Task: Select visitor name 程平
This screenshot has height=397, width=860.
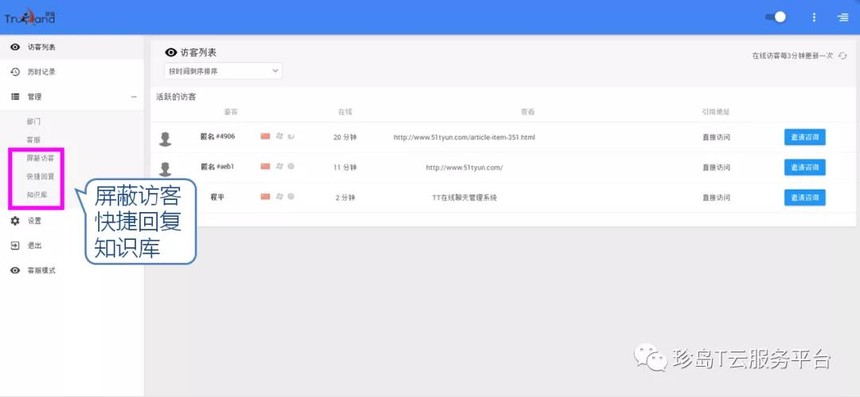Action: (x=218, y=197)
